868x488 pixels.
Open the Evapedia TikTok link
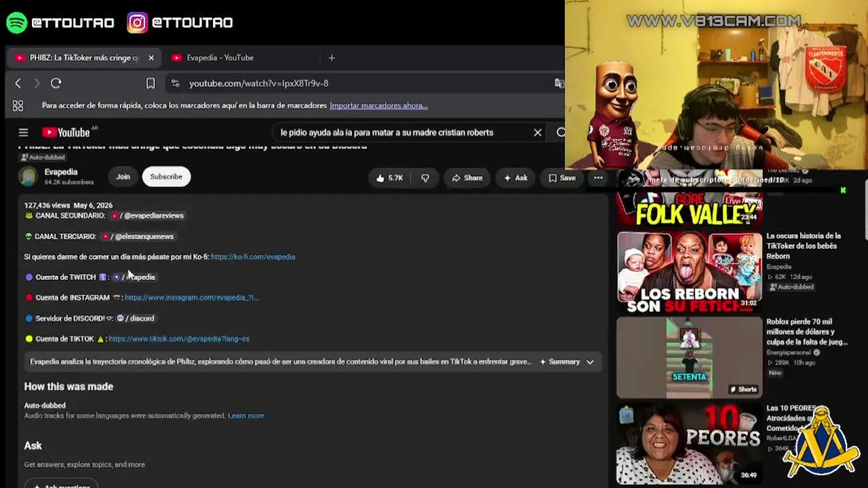point(179,339)
